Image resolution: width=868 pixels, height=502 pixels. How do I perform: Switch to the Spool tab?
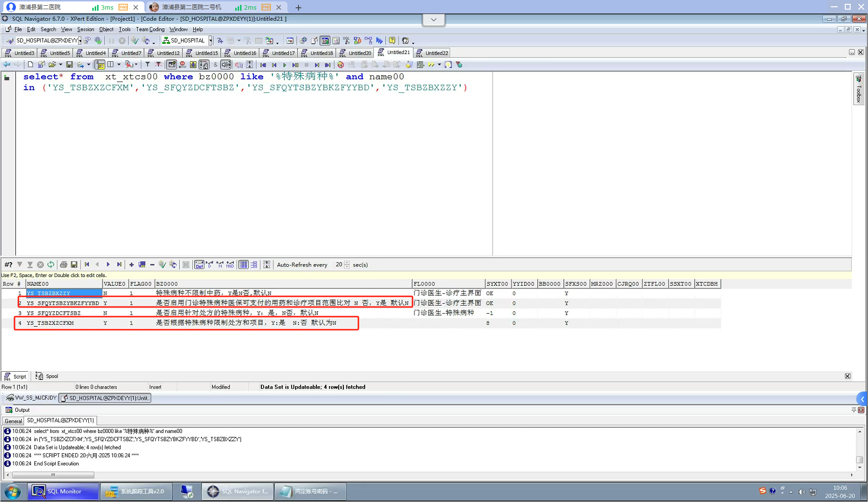47,376
